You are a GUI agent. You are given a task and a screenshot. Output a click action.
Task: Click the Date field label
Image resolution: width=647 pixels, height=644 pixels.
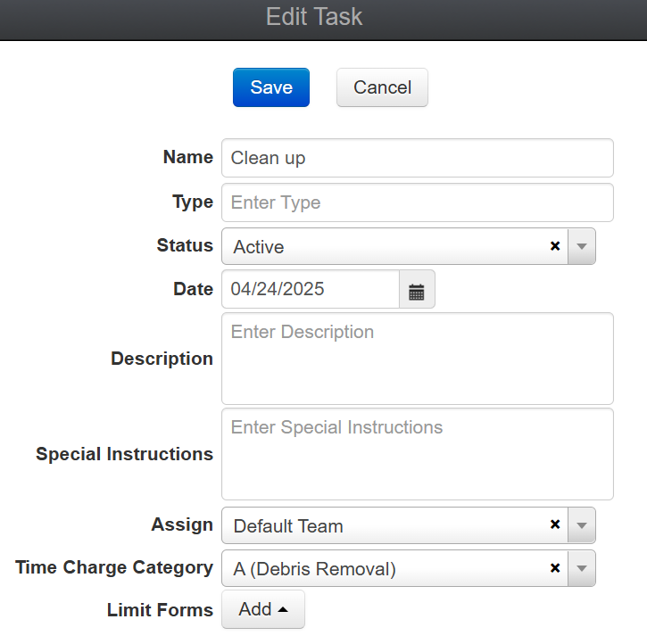click(193, 289)
